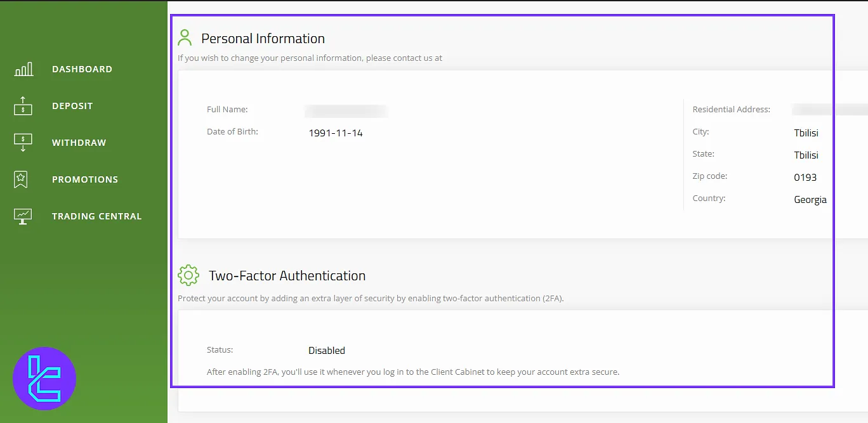The image size is (868, 423).
Task: Click the Zip code label
Action: pyautogui.click(x=709, y=176)
